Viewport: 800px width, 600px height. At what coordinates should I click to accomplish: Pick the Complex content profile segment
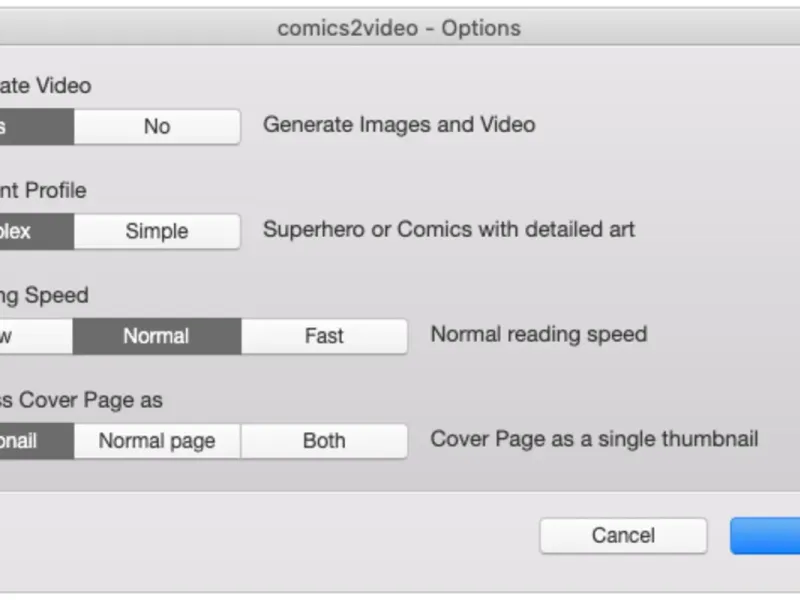[x=35, y=231]
